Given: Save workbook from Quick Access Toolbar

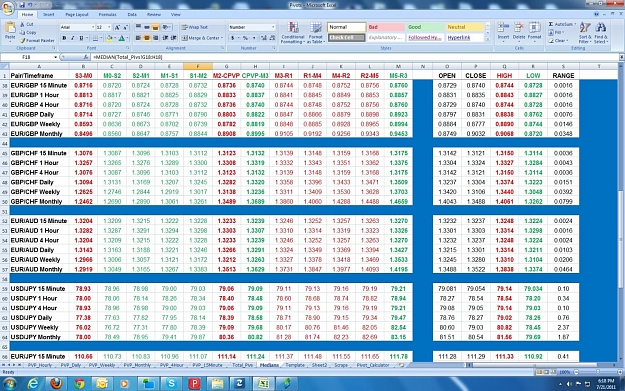Looking at the screenshot, I should (x=22, y=5).
